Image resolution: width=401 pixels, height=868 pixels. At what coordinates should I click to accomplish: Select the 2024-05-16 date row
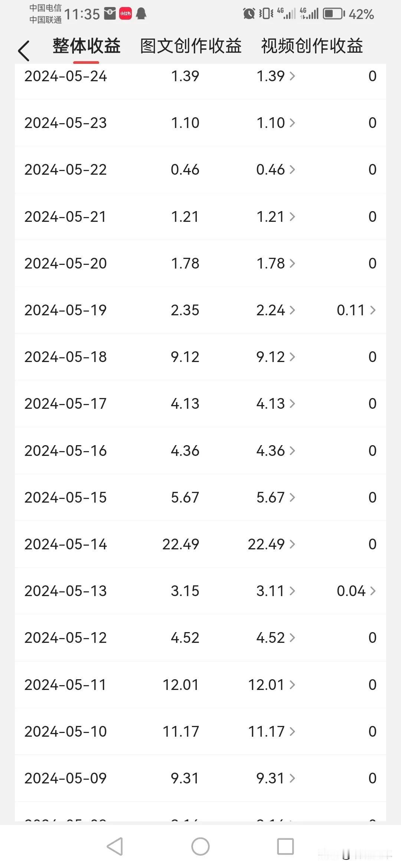pos(200,451)
